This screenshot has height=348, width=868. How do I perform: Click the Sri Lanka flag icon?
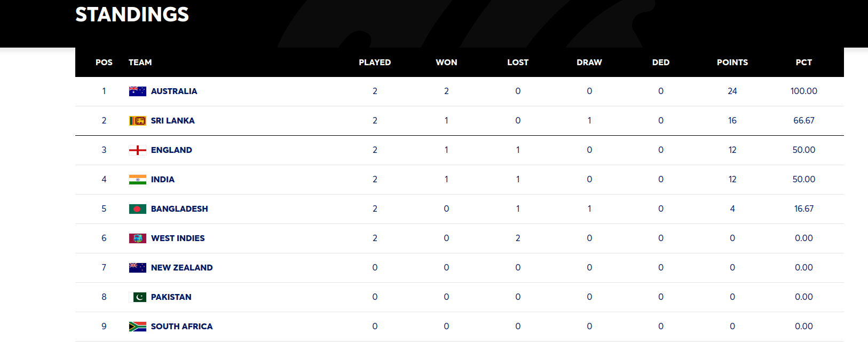pyautogui.click(x=137, y=121)
